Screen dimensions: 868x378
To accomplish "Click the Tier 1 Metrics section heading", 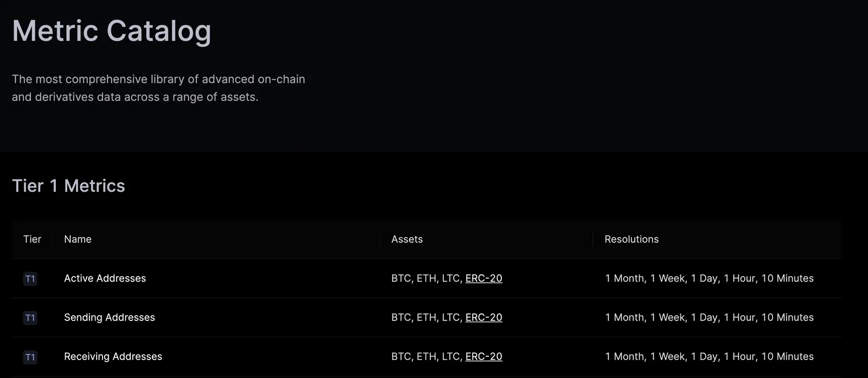I will pos(68,186).
